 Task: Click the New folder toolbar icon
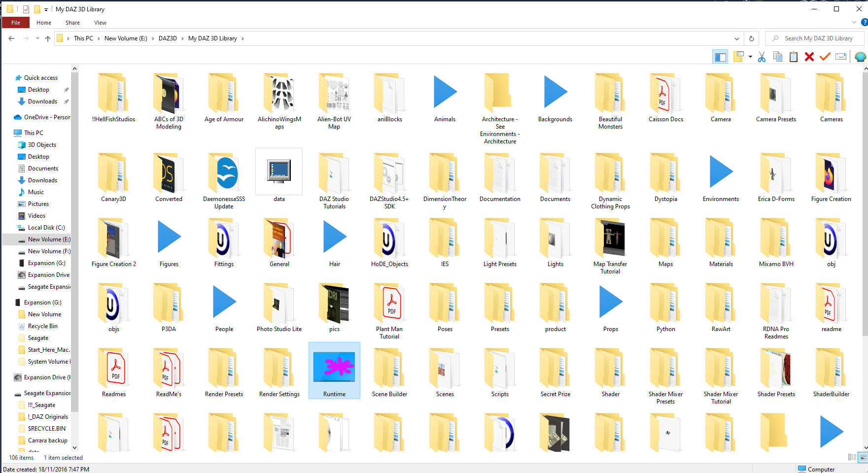[x=738, y=57]
